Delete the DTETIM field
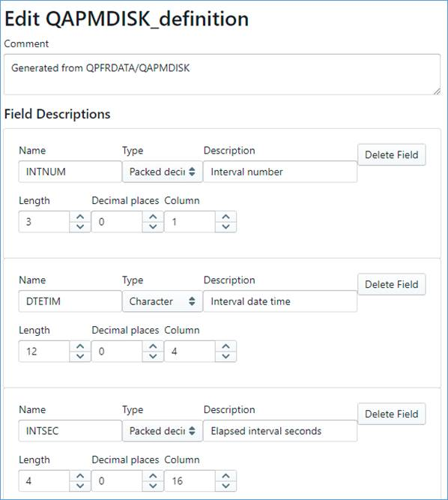448x500 pixels. pyautogui.click(x=391, y=284)
